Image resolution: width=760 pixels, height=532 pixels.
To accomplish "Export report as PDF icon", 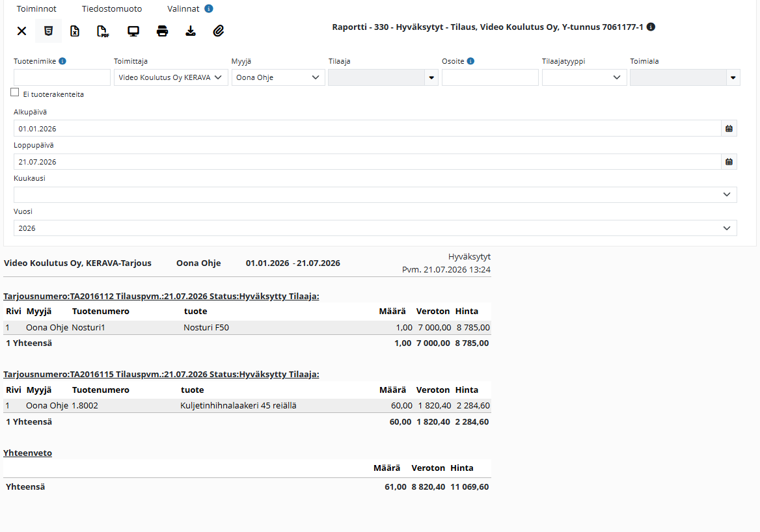I will pyautogui.click(x=103, y=31).
